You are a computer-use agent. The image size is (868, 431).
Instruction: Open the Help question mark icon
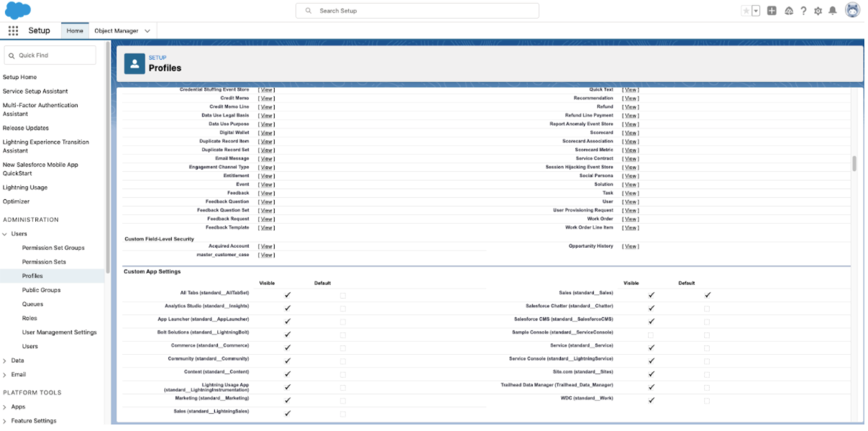(803, 11)
